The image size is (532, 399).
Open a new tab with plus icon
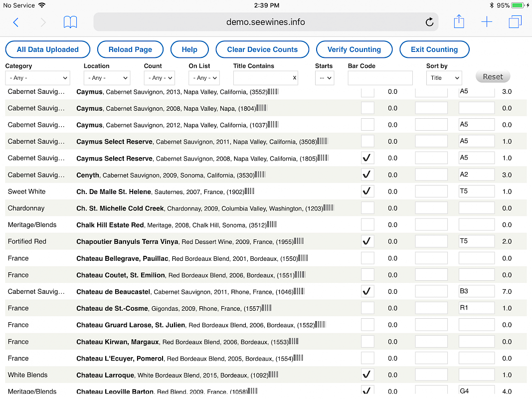[x=487, y=22]
